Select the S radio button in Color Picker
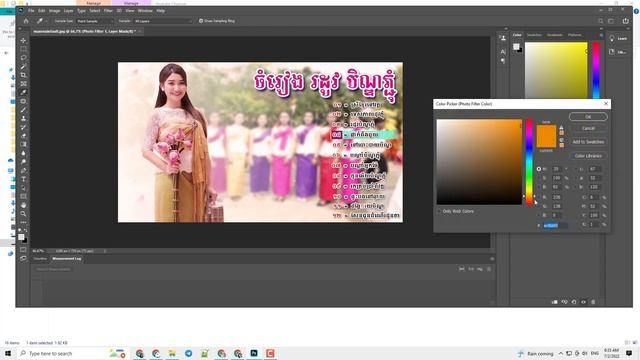The height and width of the screenshot is (360, 640). tap(539, 178)
